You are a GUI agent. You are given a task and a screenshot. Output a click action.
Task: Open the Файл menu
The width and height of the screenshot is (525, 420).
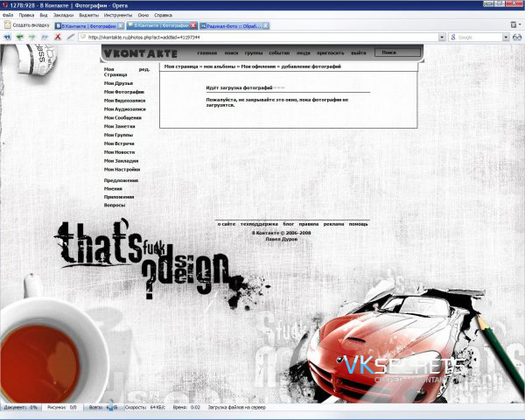[x=8, y=15]
